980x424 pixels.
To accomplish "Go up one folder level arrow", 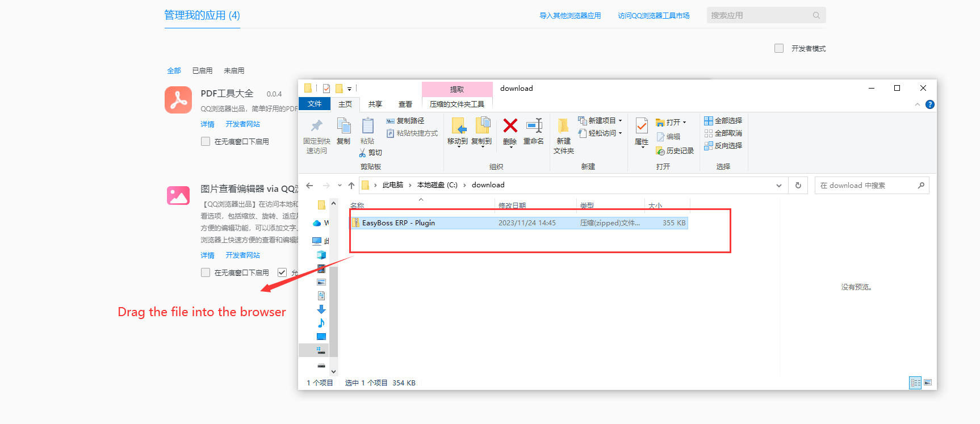I will click(x=351, y=186).
